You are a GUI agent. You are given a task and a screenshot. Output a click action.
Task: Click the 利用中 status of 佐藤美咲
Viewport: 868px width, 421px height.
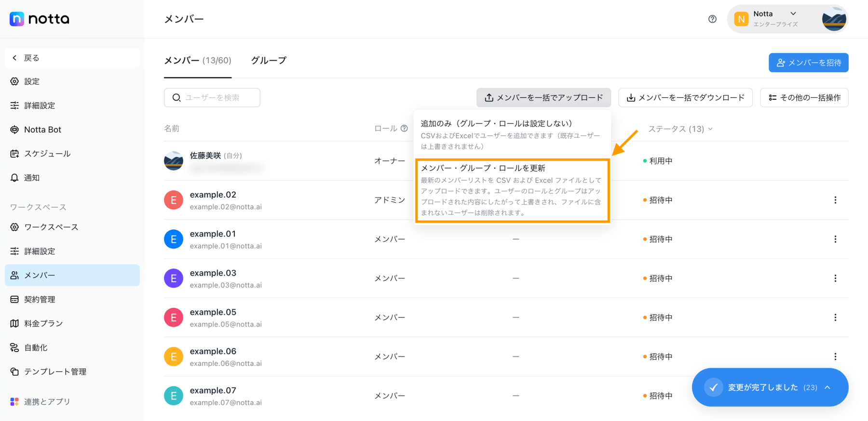pyautogui.click(x=658, y=161)
